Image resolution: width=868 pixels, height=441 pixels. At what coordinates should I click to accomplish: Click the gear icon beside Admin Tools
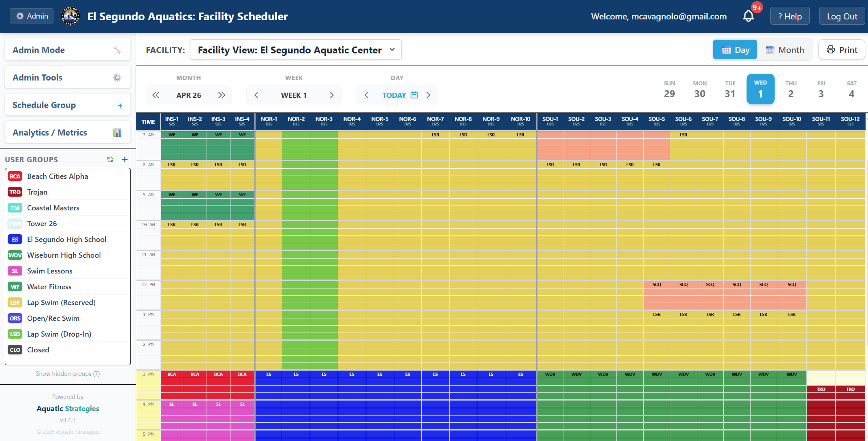pyautogui.click(x=117, y=77)
